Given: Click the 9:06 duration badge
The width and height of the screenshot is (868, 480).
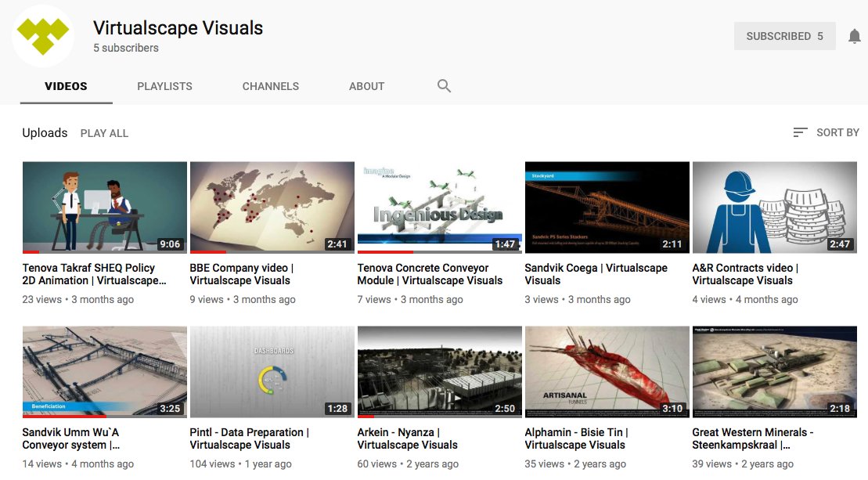Looking at the screenshot, I should pos(170,244).
